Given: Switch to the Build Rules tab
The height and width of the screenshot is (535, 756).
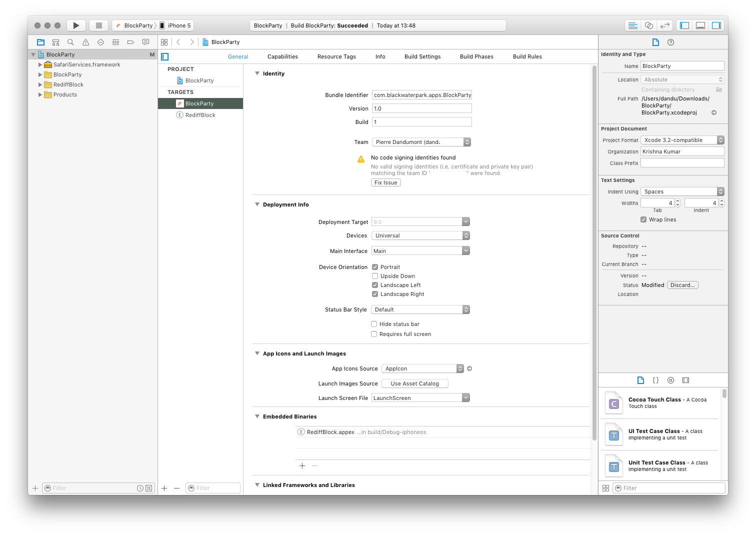Looking at the screenshot, I should 527,56.
